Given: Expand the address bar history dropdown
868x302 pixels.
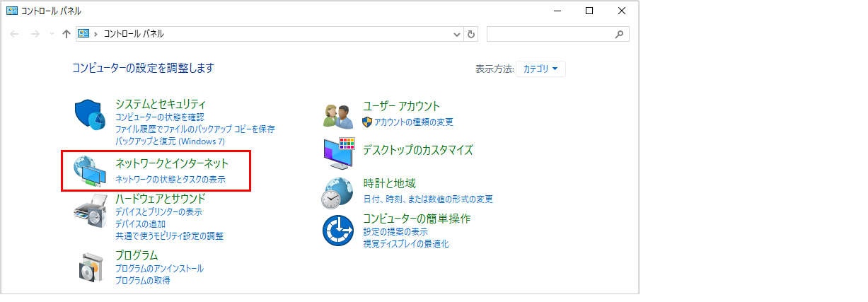Looking at the screenshot, I should (456, 34).
